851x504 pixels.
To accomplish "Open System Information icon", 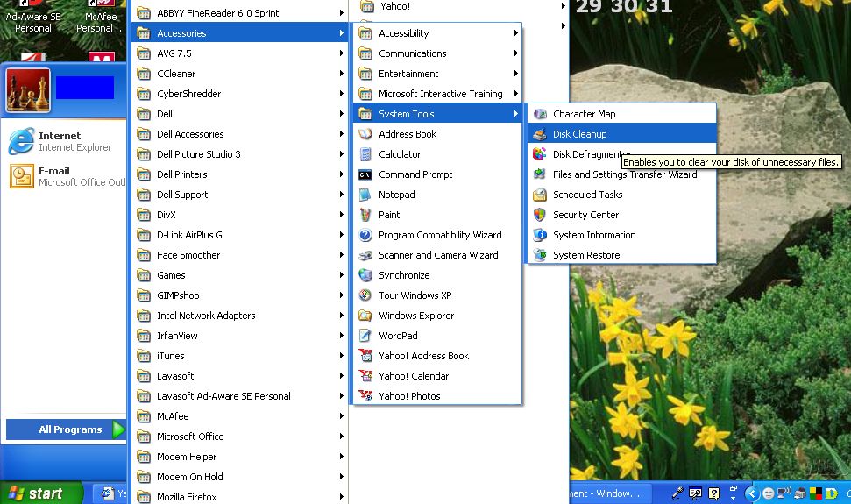I will 540,235.
